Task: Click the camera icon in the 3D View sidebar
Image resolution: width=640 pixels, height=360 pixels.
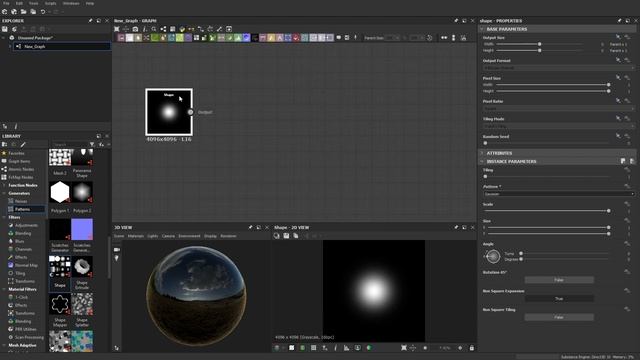Action: click(117, 249)
